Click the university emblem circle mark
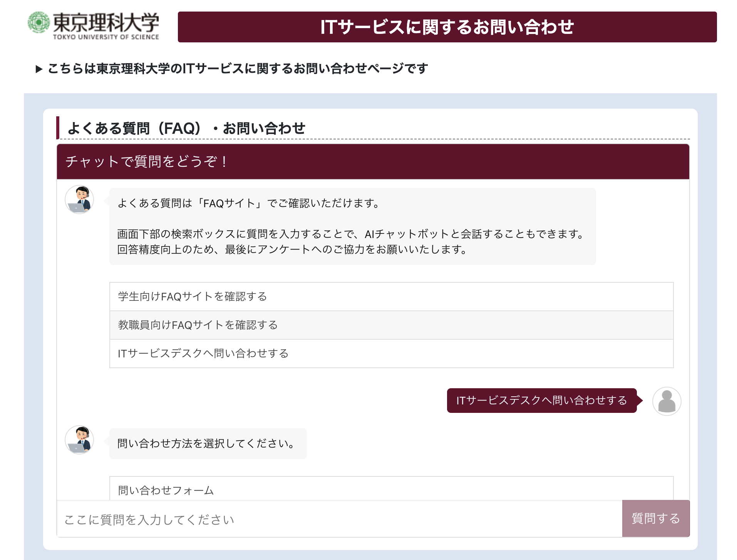Image resolution: width=737 pixels, height=560 pixels. click(39, 23)
